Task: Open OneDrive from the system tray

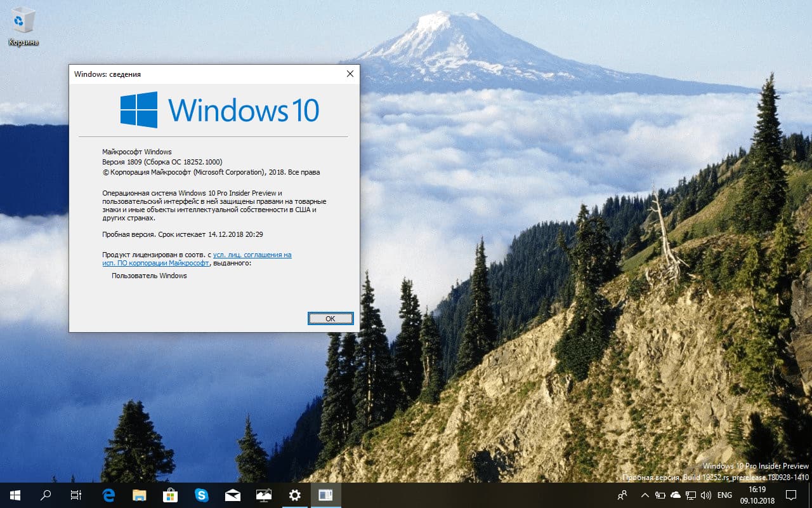Action: click(x=676, y=495)
